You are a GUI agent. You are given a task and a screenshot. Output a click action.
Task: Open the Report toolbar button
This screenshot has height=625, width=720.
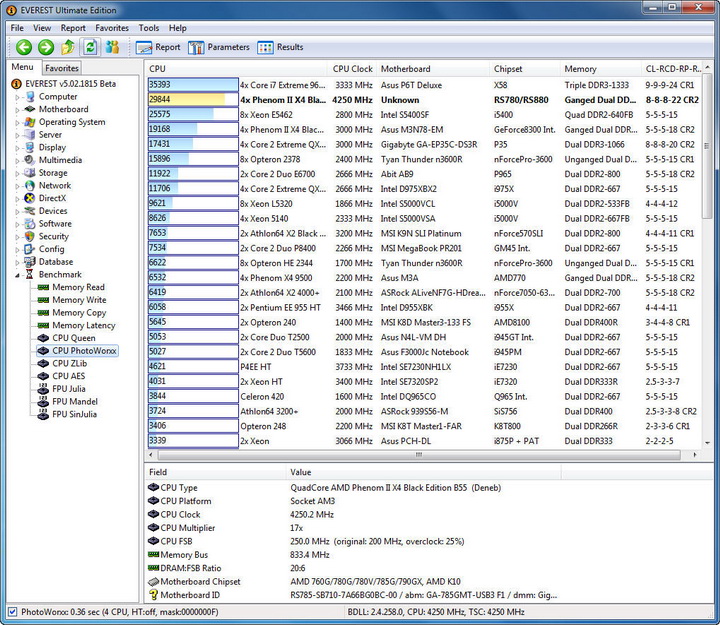click(158, 47)
